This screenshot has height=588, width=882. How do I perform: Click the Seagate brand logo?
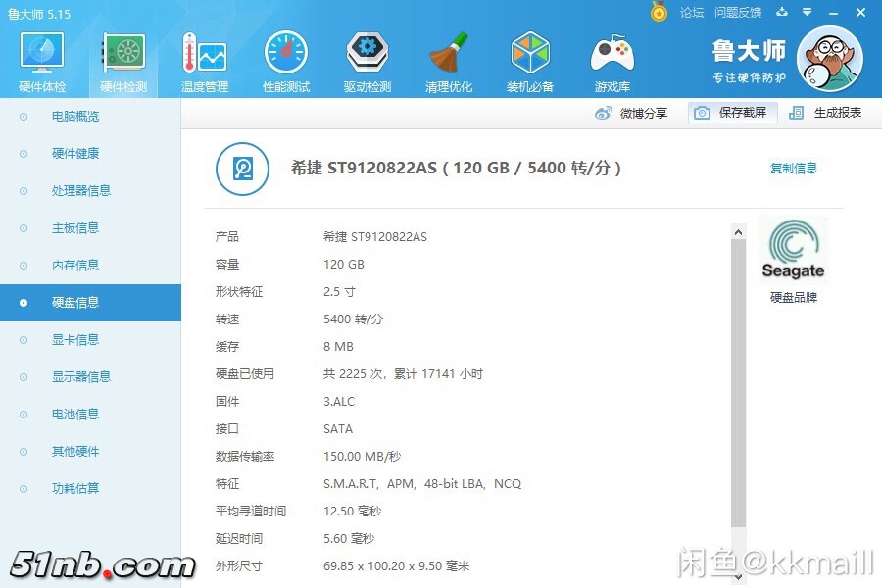pyautogui.click(x=793, y=250)
